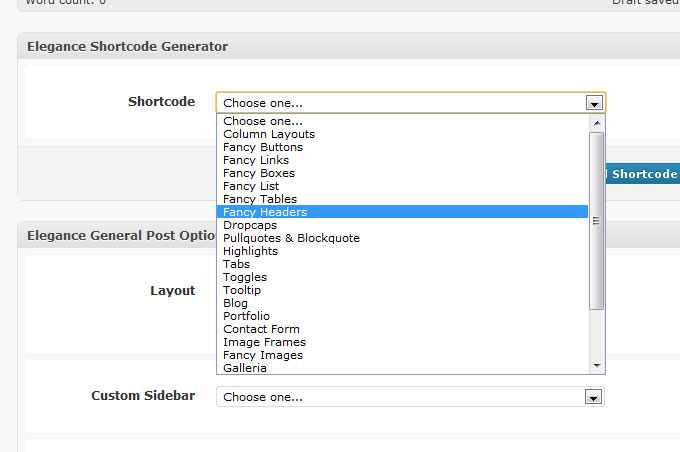Image resolution: width=680 pixels, height=452 pixels.
Task: Choose Fancy Buttons shortcode option
Action: click(402, 147)
